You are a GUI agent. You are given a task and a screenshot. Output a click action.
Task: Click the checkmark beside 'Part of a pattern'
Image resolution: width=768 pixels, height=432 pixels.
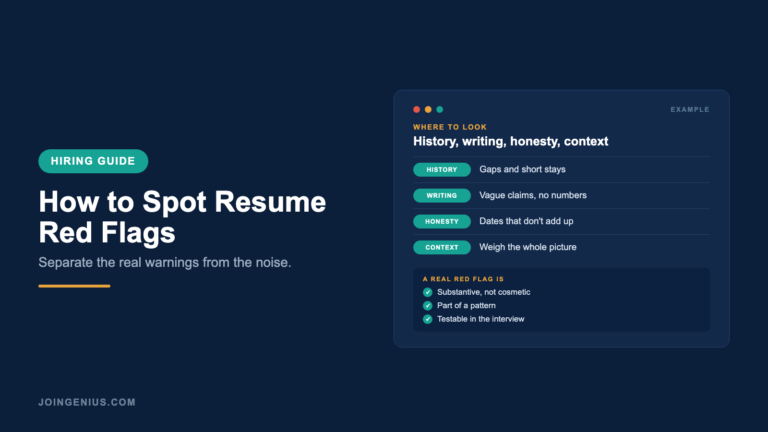click(428, 306)
